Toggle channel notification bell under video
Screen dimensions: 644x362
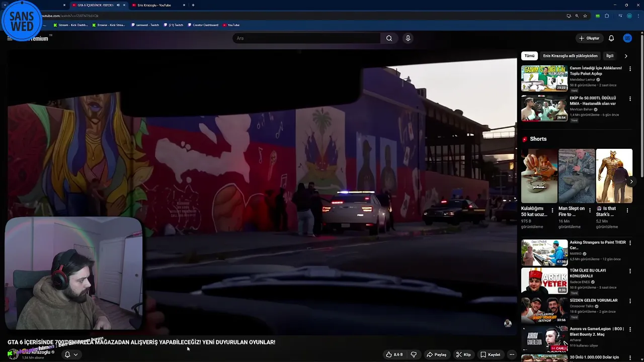[x=67, y=354]
